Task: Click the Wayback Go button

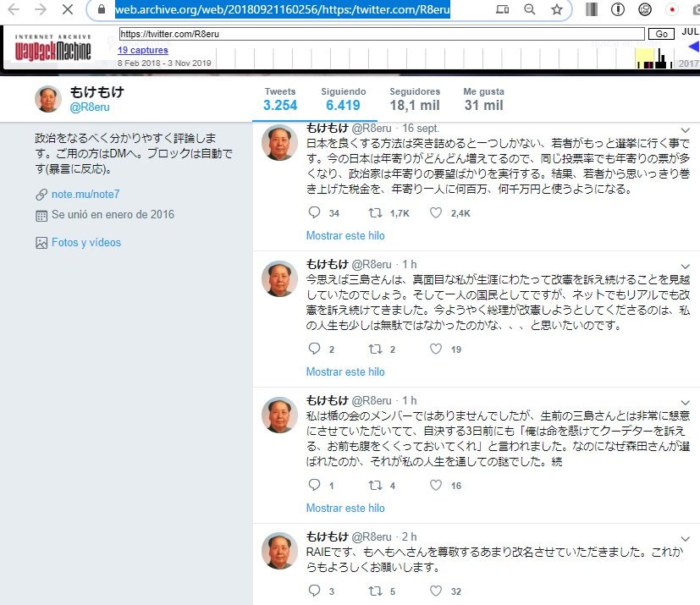Action: click(x=661, y=34)
